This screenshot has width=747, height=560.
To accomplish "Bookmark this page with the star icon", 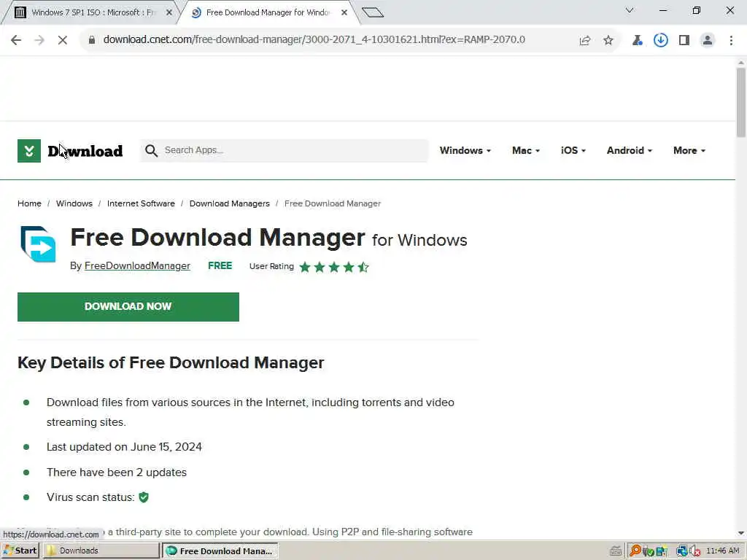I will (608, 41).
